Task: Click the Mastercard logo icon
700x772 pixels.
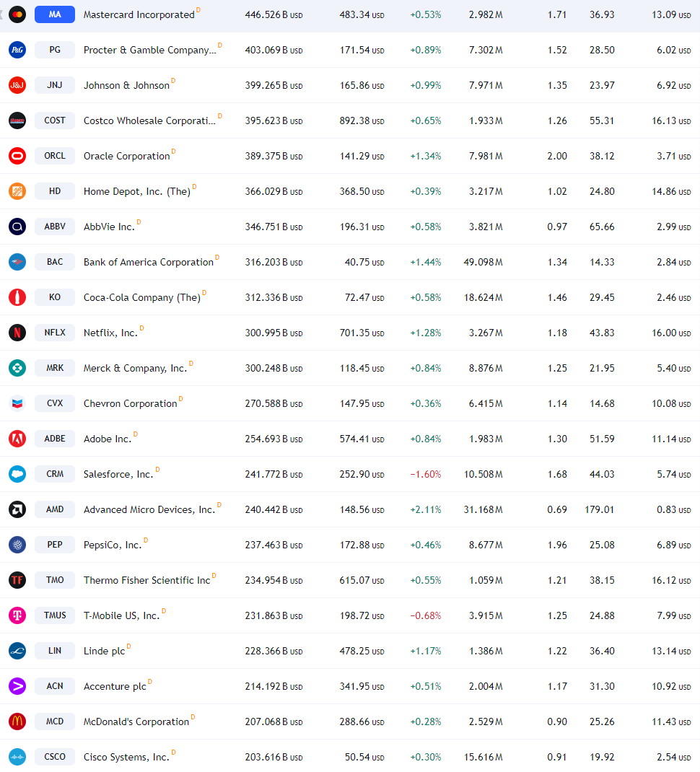Action: click(17, 14)
